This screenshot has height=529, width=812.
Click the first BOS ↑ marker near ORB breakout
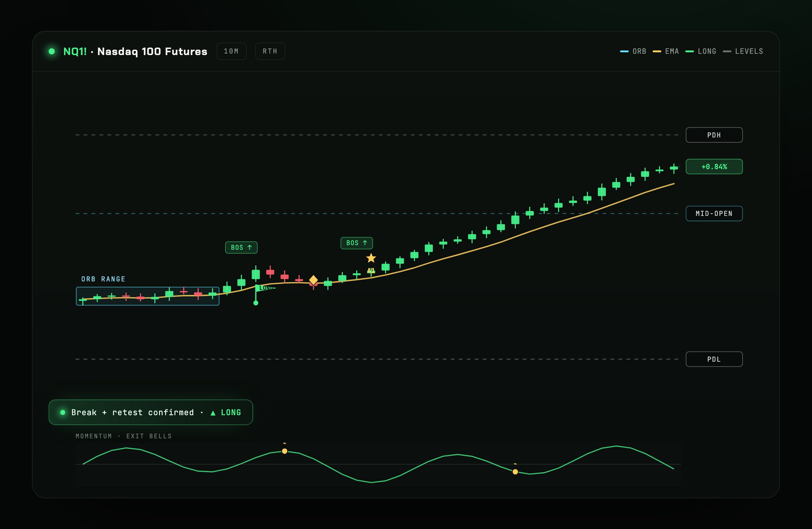(x=241, y=248)
